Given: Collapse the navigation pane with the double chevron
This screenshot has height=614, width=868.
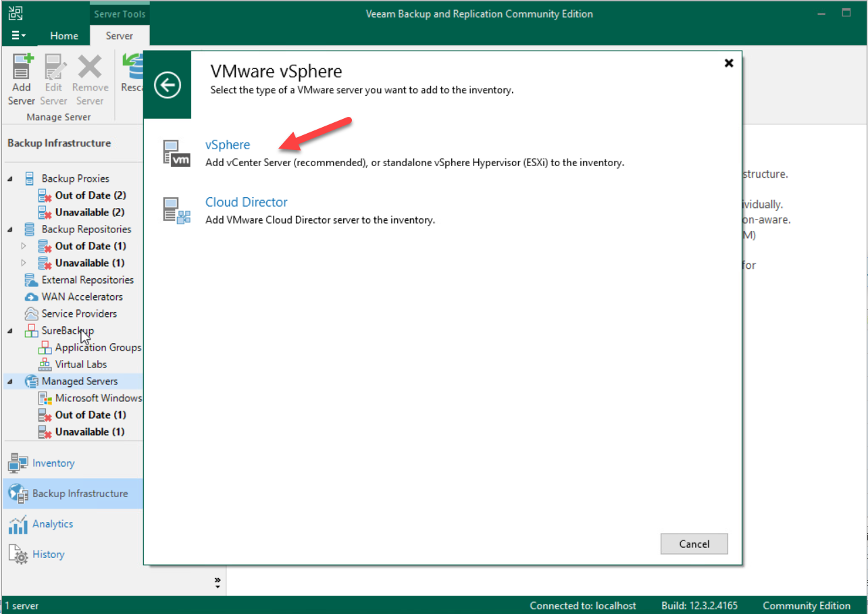Looking at the screenshot, I should click(x=217, y=580).
